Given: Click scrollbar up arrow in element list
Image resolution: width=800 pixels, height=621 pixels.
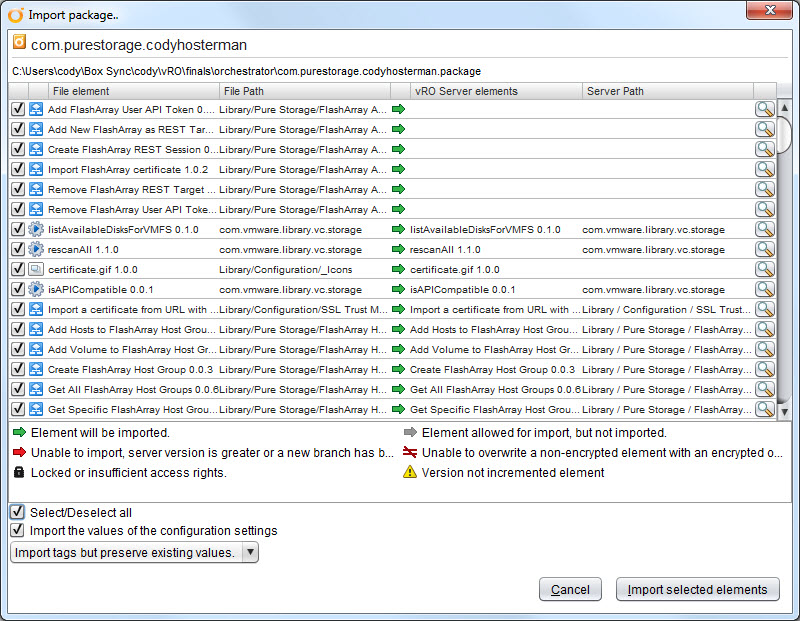Looking at the screenshot, I should pos(784,108).
